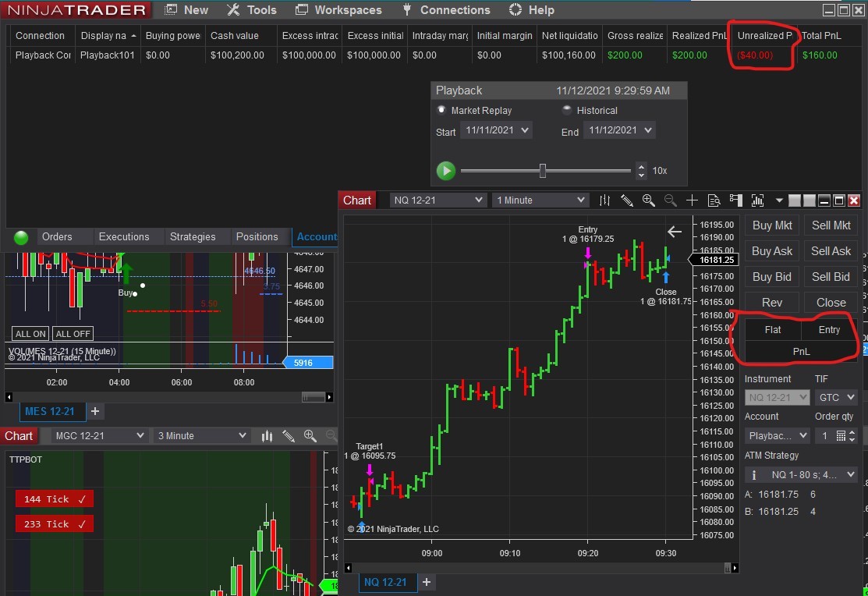
Task: Click Rev button in chart trader
Action: pyautogui.click(x=771, y=303)
